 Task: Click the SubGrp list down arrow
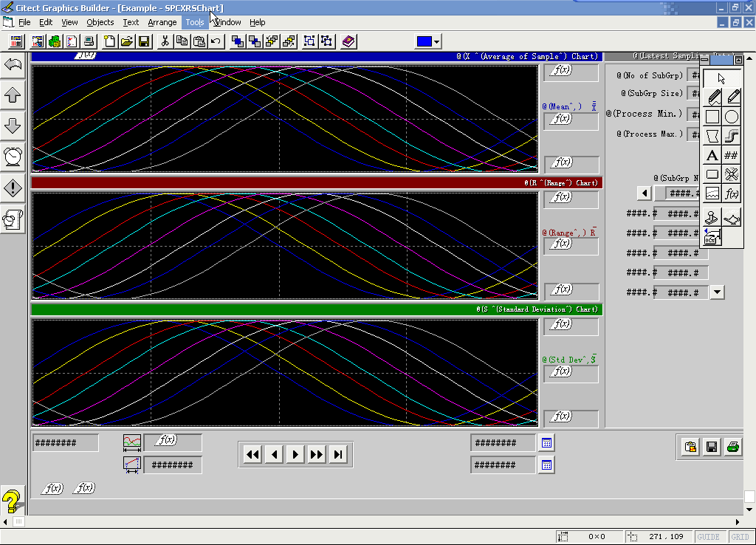click(717, 292)
